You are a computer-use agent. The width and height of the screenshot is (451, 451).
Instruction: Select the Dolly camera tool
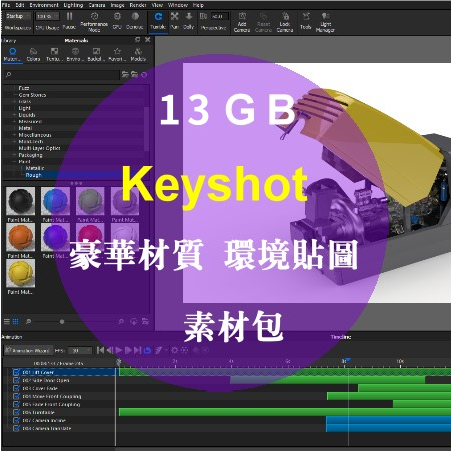189,20
